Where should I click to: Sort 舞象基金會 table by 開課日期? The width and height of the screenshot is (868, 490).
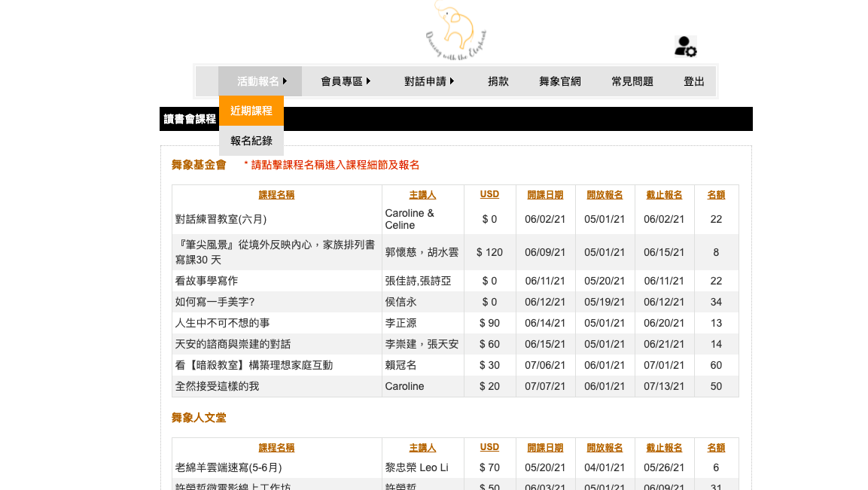(x=545, y=195)
